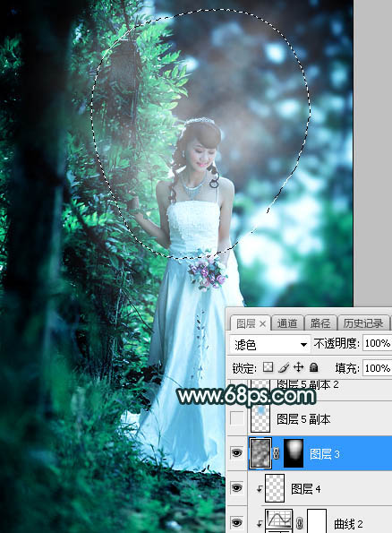
Task: Click the 填充 fill value field
Action: tap(377, 368)
